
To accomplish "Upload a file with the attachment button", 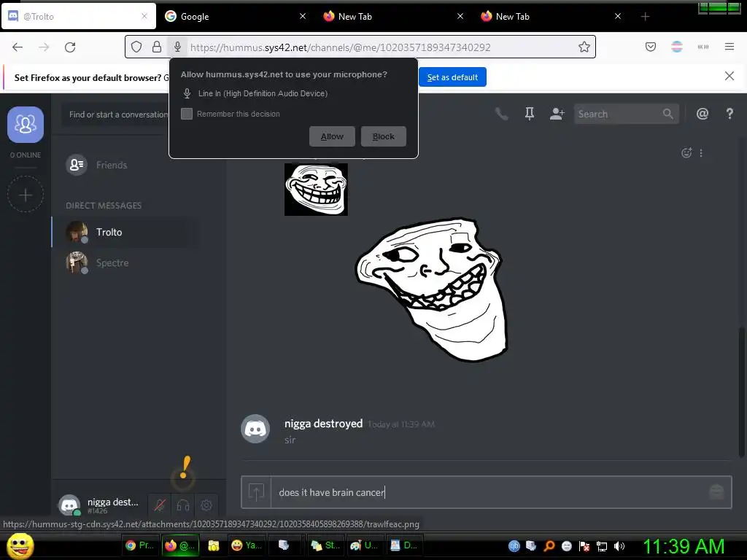I will coord(256,492).
